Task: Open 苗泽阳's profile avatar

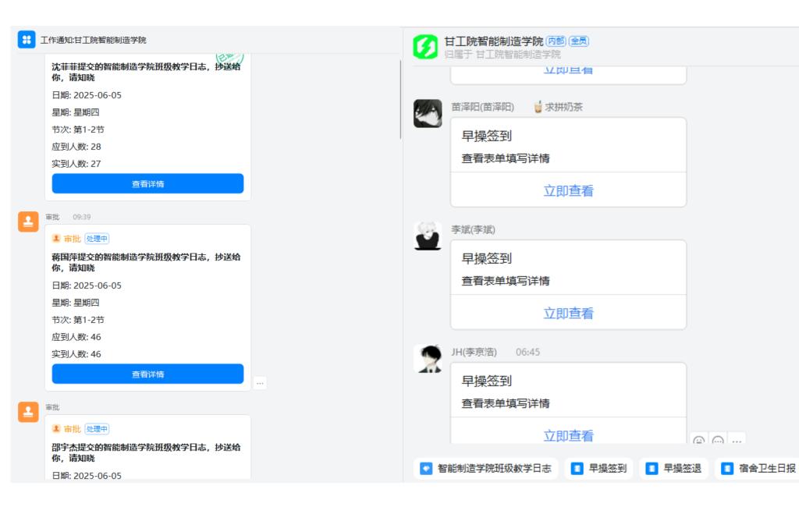Action: [x=428, y=114]
